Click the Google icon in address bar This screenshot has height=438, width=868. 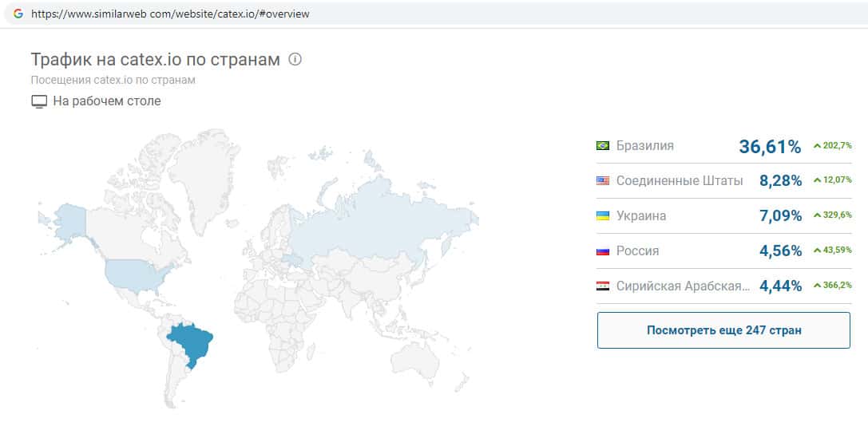18,14
